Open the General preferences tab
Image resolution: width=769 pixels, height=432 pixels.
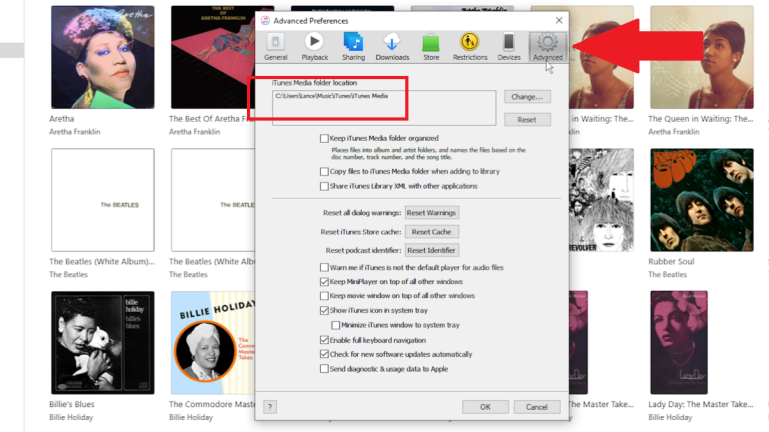coord(276,47)
